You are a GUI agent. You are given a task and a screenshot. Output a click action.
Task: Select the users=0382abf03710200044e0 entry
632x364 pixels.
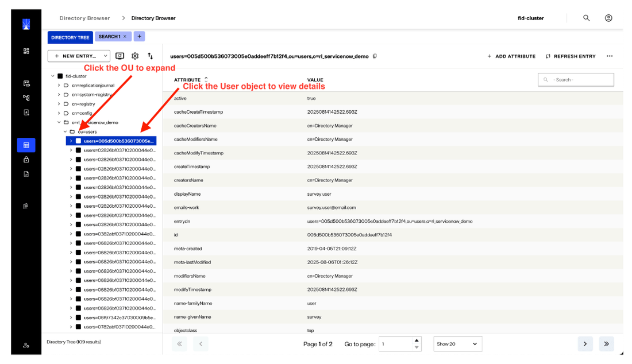120,234
